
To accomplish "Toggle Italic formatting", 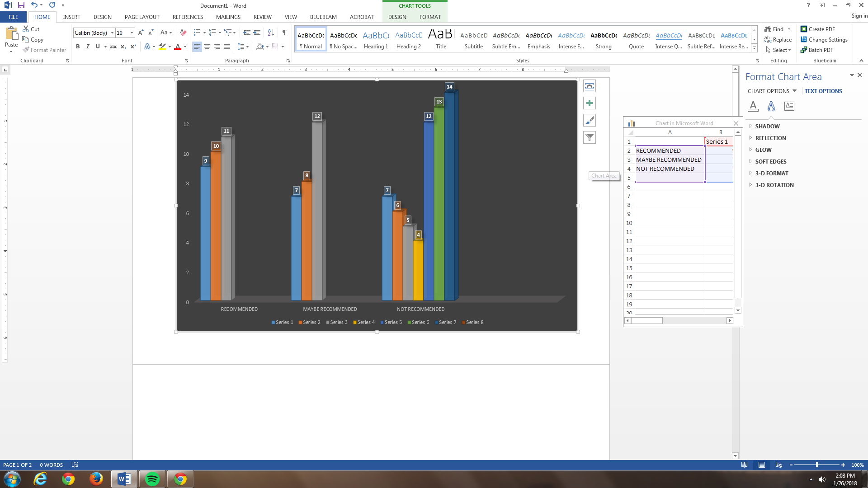I will click(x=88, y=47).
